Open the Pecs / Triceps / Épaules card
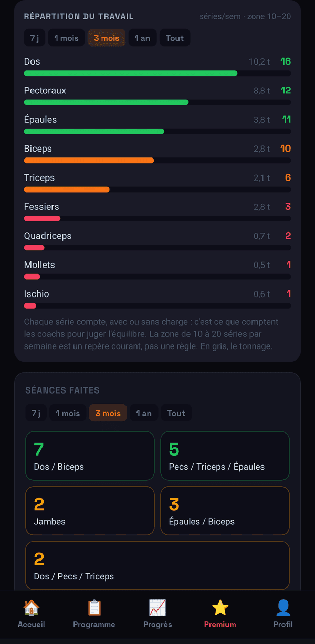The height and width of the screenshot is (644, 315). (225, 456)
